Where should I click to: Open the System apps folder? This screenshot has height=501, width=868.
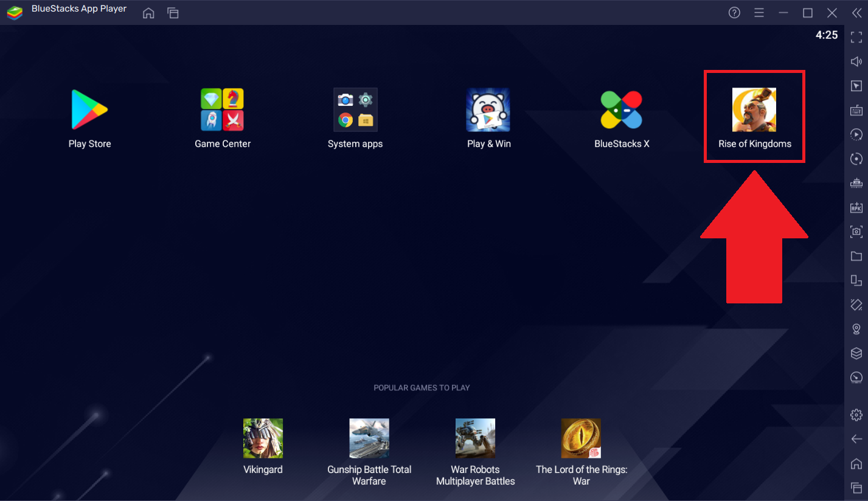click(355, 110)
